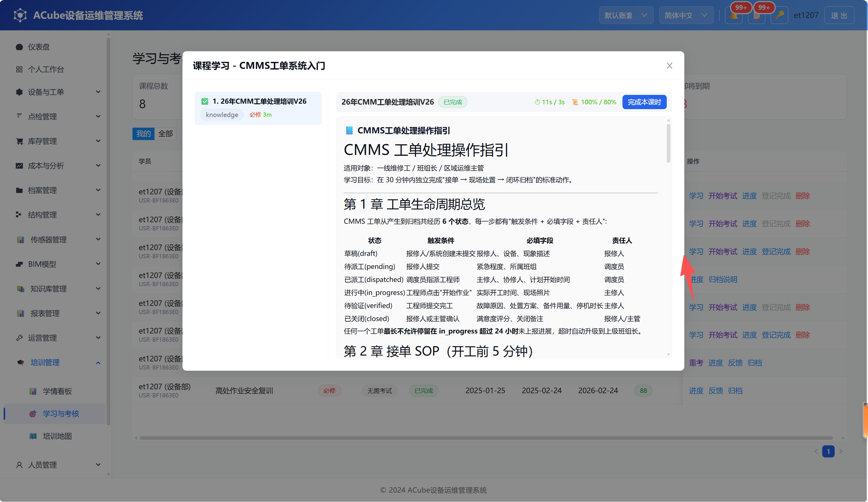This screenshot has width=868, height=502.
Task: Open 学习与考核 in sidebar
Action: coord(55,413)
